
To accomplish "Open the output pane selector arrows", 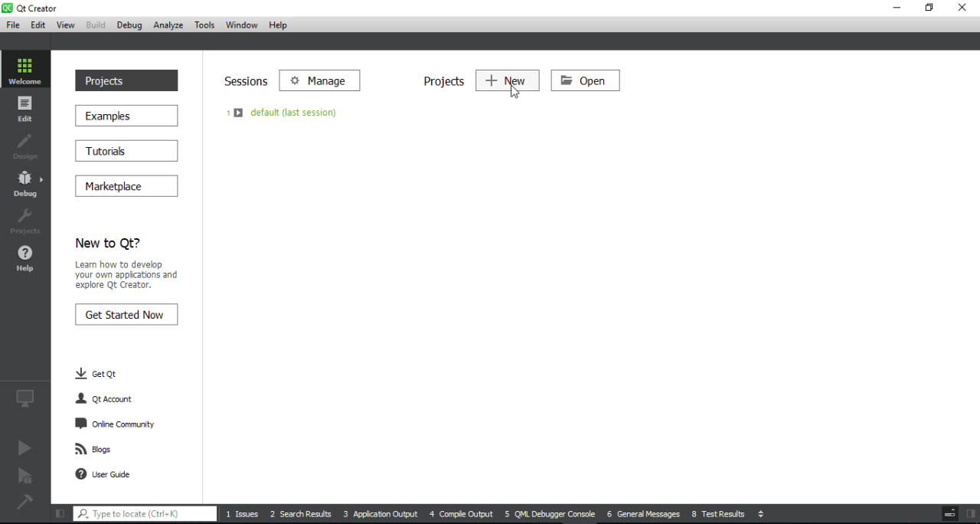I will [x=760, y=514].
